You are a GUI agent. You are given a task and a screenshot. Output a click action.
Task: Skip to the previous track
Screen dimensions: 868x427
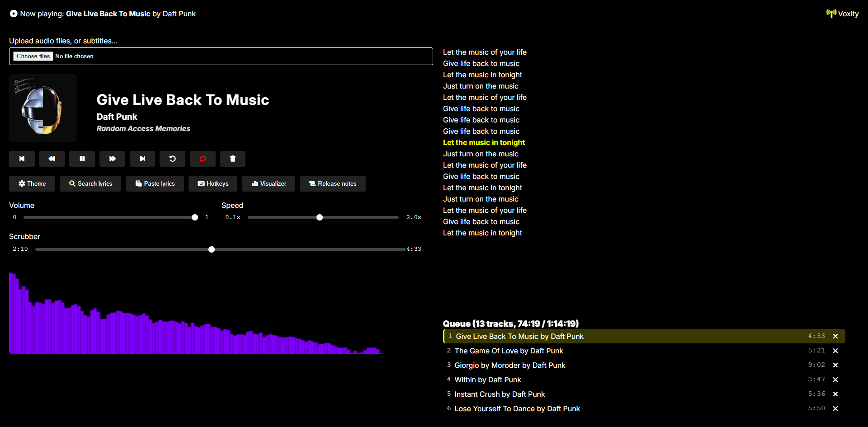pyautogui.click(x=22, y=159)
